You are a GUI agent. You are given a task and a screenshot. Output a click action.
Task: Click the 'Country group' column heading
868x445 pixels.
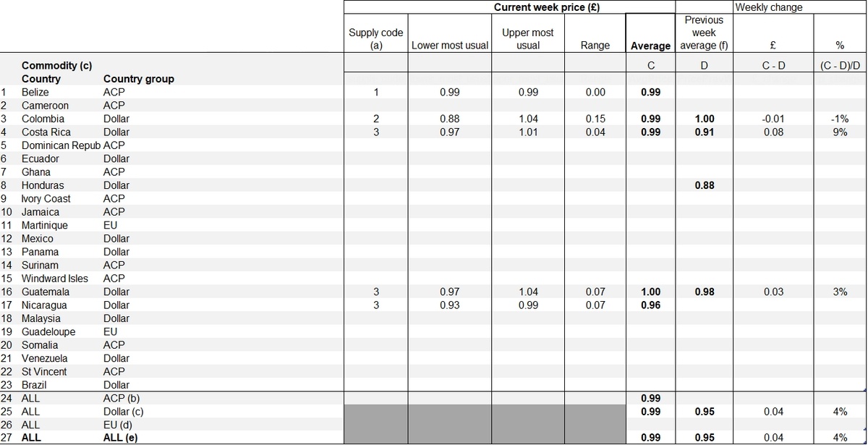coord(138,79)
